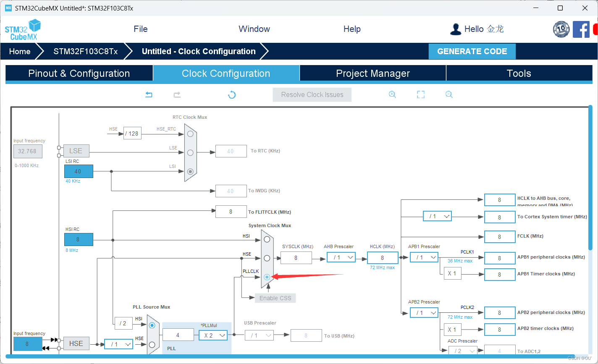Open ADC Prescaler dropdown
This screenshot has height=364, width=598.
point(462,351)
